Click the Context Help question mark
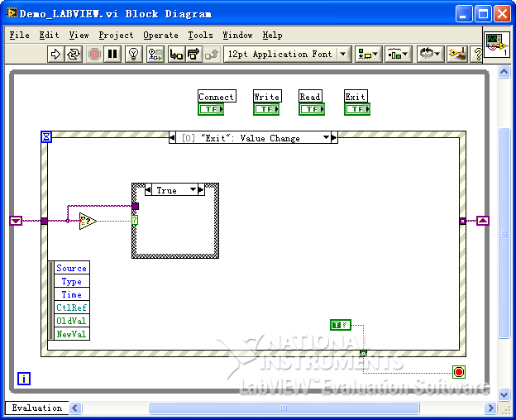Image resolution: width=516 pixels, height=420 pixels. pos(477,55)
